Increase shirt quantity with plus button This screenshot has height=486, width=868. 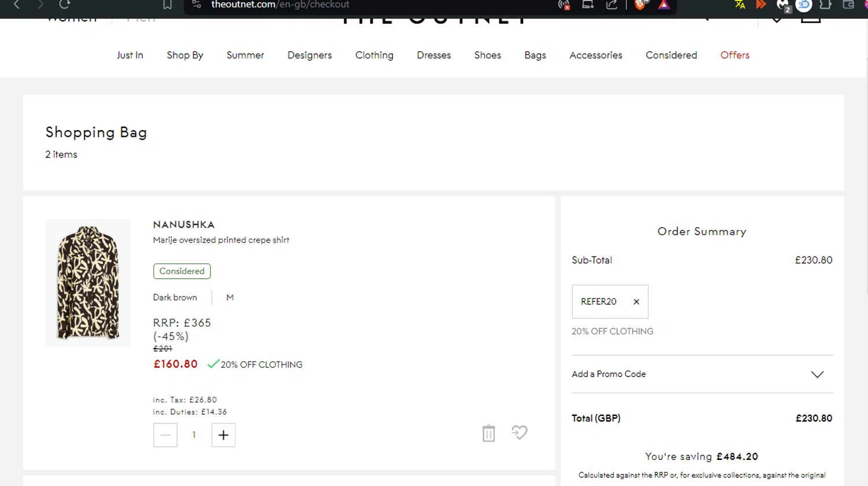click(223, 435)
